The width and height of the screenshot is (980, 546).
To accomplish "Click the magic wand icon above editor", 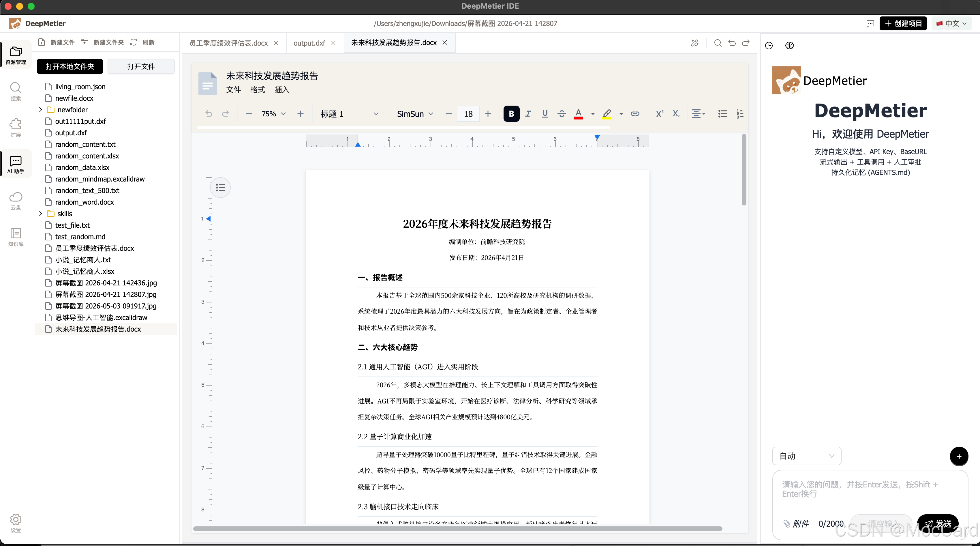I will (x=695, y=43).
